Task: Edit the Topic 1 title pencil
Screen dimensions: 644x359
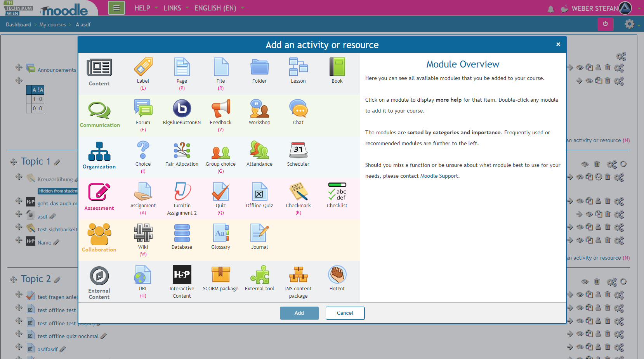Action: pyautogui.click(x=57, y=162)
